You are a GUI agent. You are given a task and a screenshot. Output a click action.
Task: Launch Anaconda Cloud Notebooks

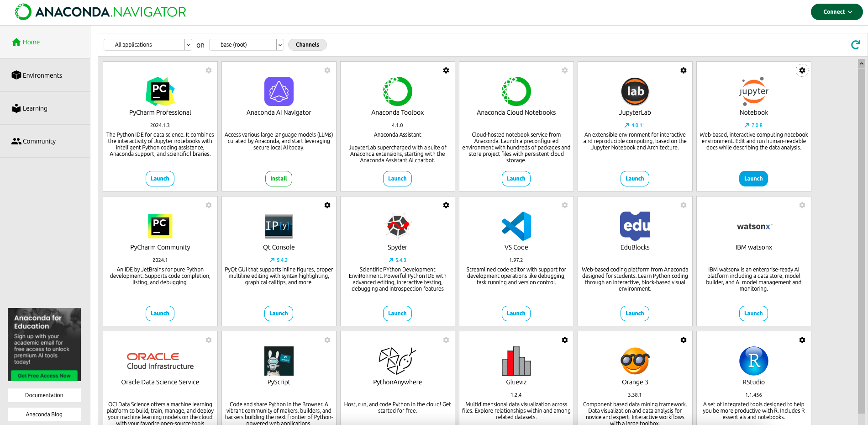pos(516,179)
